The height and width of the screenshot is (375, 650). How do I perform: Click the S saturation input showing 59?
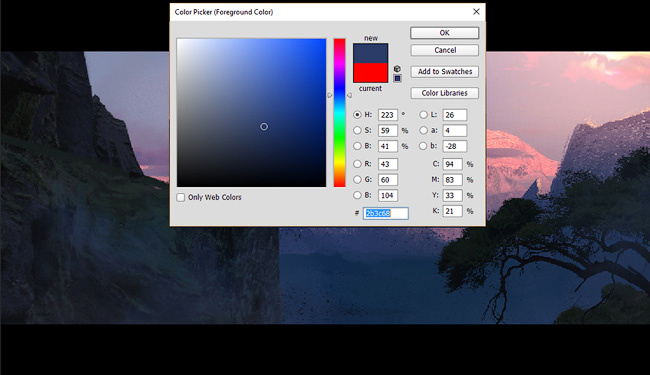coord(388,131)
